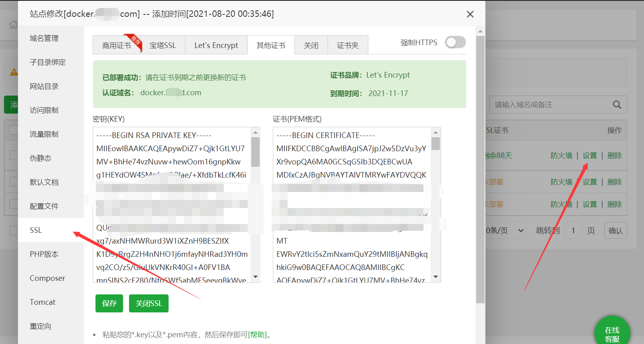Viewport: 644px width, 344px height.
Task: Click the orange warning icon in background
Action: (14, 72)
